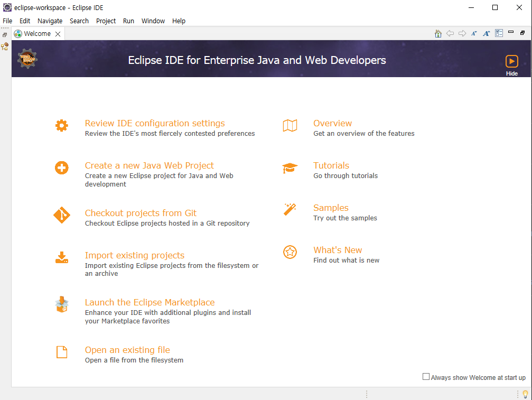Click the Eclipse Marketplace box icon

click(62, 304)
